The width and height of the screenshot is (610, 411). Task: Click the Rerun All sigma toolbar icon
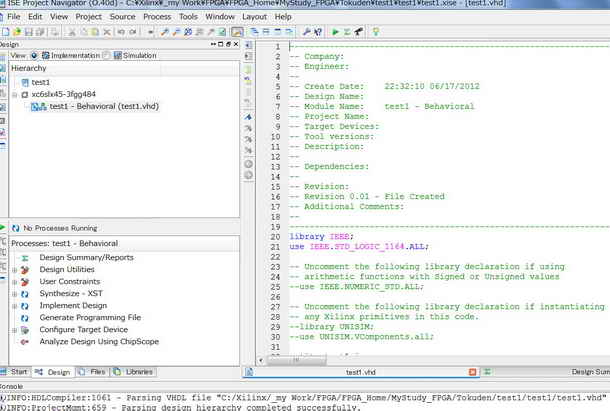tap(347, 32)
